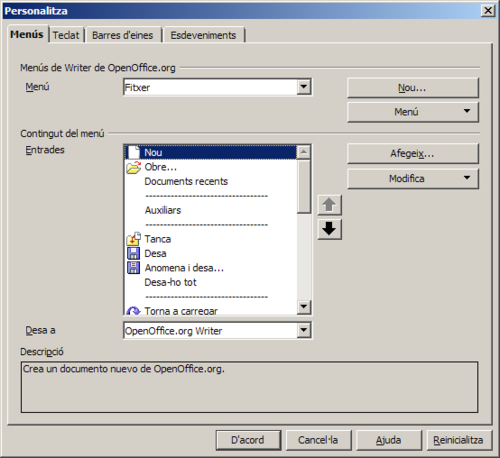Click the entries list scroll down arrow
Image resolution: width=500 pixels, height=458 pixels.
[304, 307]
